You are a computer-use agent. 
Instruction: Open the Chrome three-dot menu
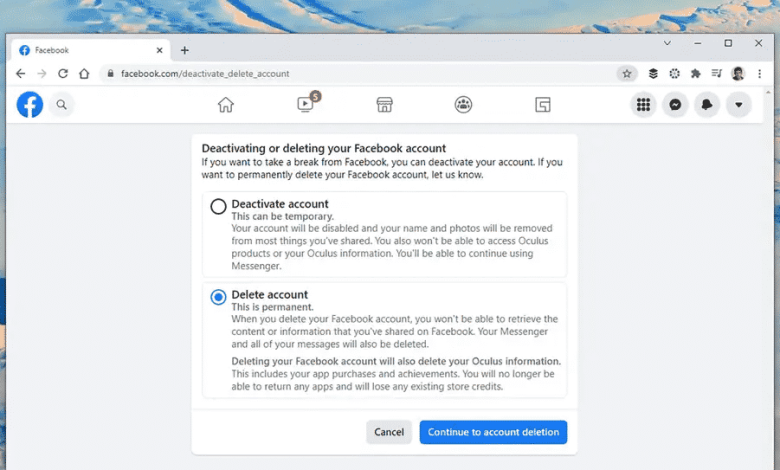(759, 73)
